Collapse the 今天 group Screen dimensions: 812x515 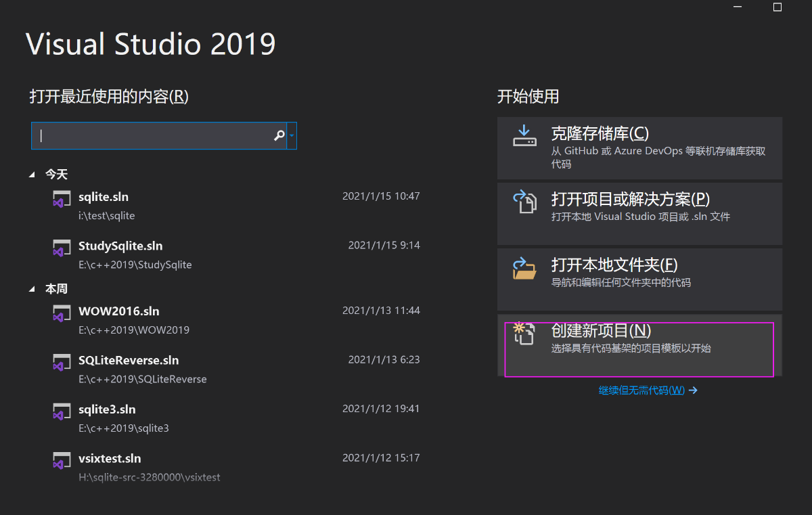(32, 175)
